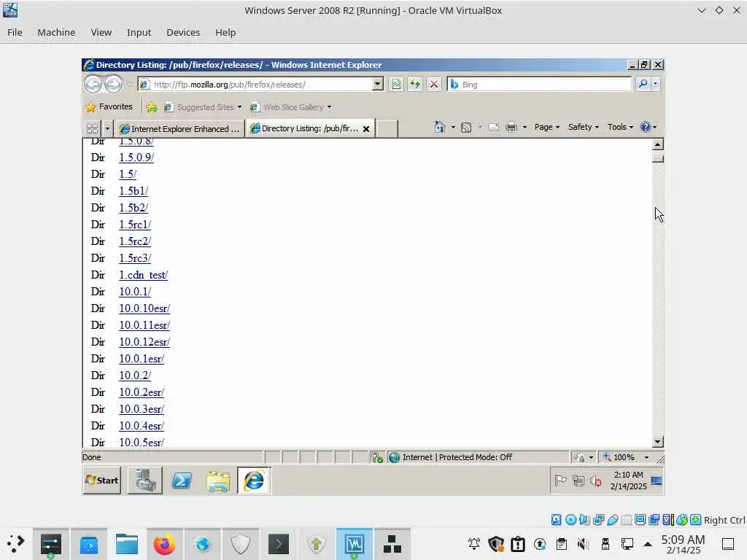Click Add to Favorites Bar icon
747x560 pixels.
[152, 106]
